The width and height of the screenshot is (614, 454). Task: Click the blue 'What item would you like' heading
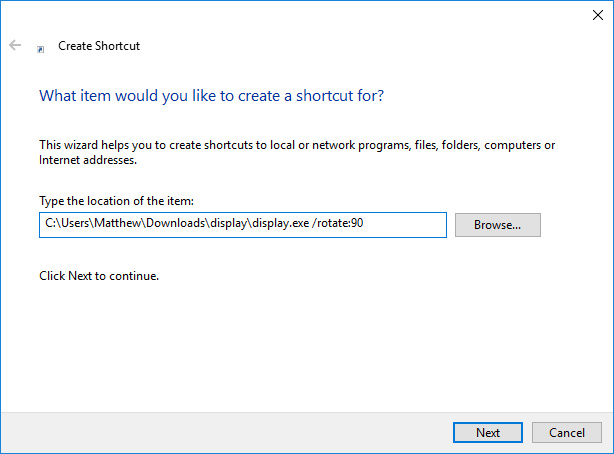tap(211, 96)
